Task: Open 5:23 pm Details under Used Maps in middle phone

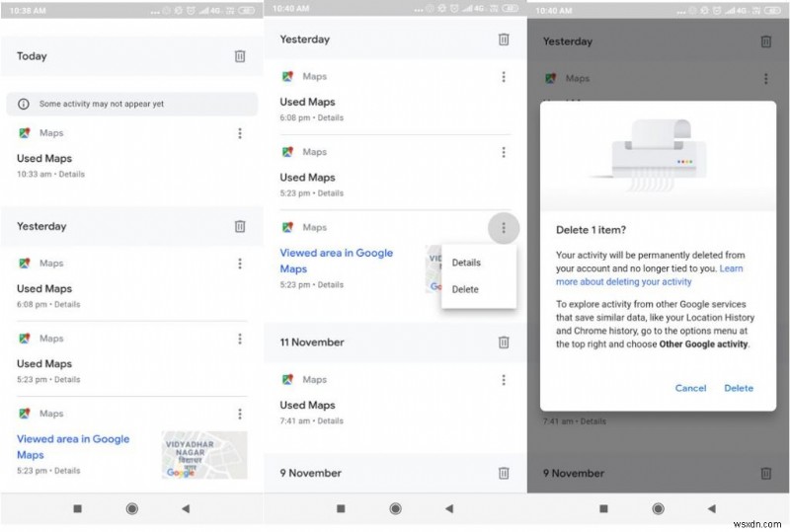Action: (331, 192)
